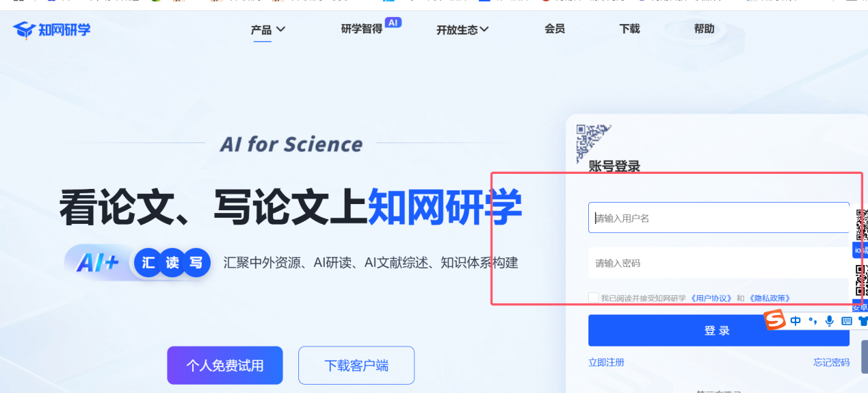
Task: Click the AI badge beside 研学智得
Action: coord(393,23)
